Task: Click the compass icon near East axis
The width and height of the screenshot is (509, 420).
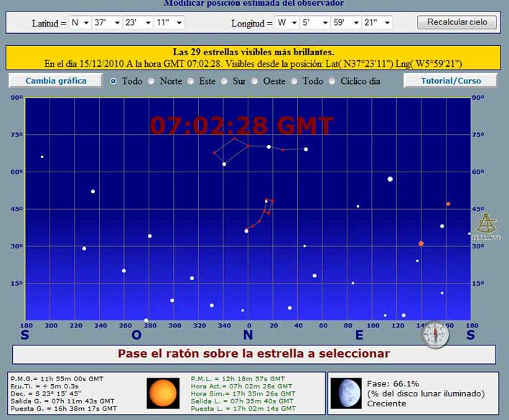Action: coord(435,335)
